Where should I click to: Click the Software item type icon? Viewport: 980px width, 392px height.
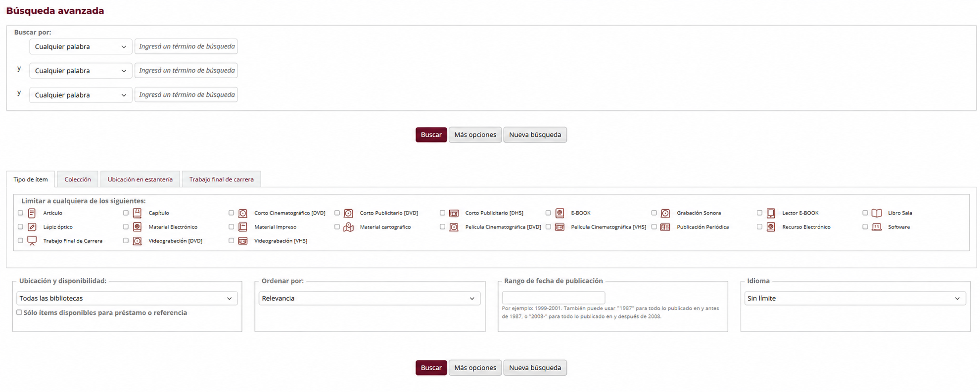point(877,227)
